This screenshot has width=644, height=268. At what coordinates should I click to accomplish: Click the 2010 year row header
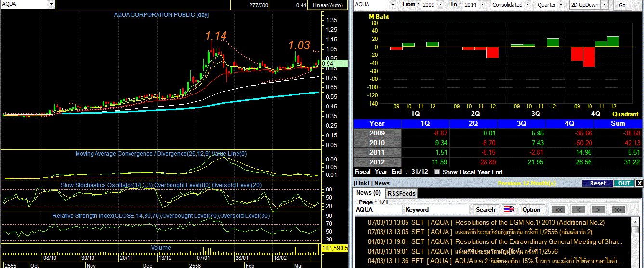[x=377, y=143]
